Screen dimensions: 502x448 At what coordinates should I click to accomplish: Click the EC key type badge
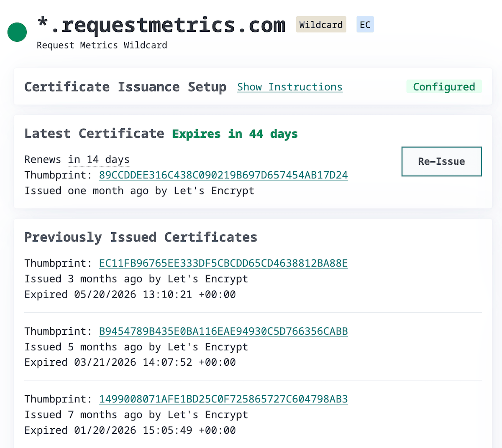365,25
